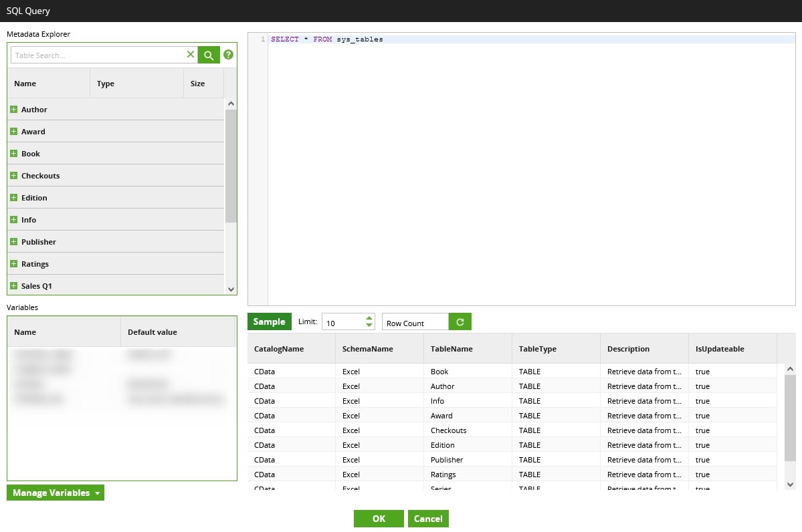This screenshot has height=532, width=802.
Task: Select the Award cell in results grid
Action: click(x=468, y=416)
